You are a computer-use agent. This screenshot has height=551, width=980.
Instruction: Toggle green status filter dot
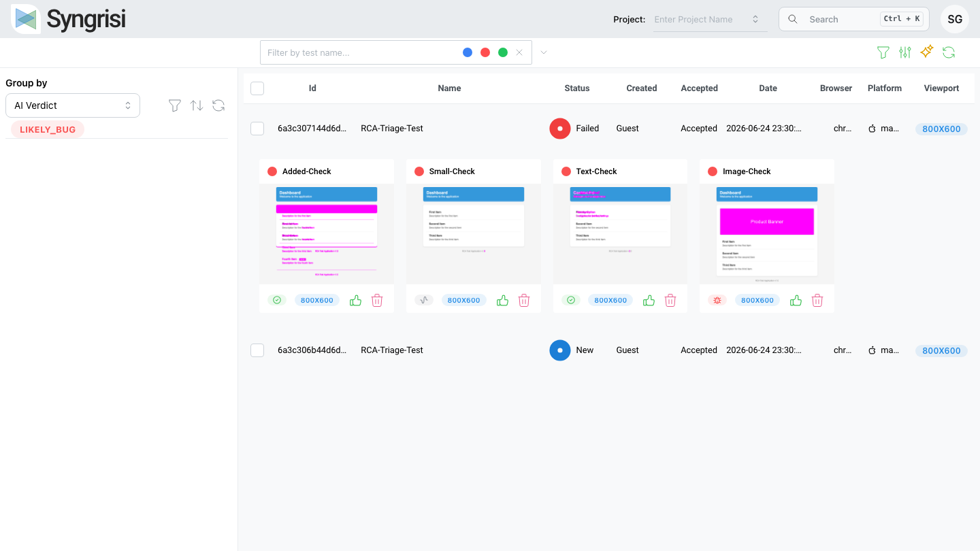(503, 52)
